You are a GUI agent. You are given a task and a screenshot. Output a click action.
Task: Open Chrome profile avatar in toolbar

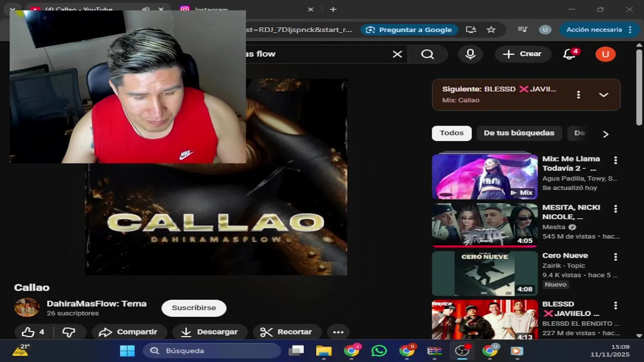point(545,30)
